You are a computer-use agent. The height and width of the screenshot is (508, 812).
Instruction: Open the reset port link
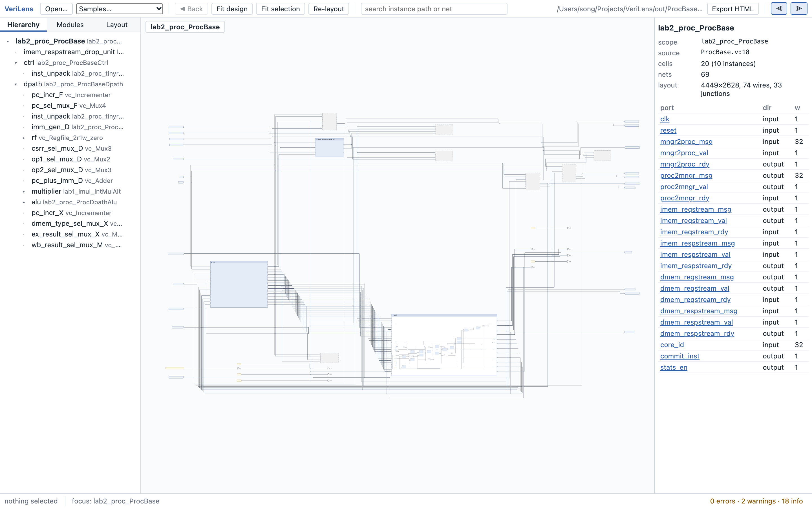click(x=668, y=130)
